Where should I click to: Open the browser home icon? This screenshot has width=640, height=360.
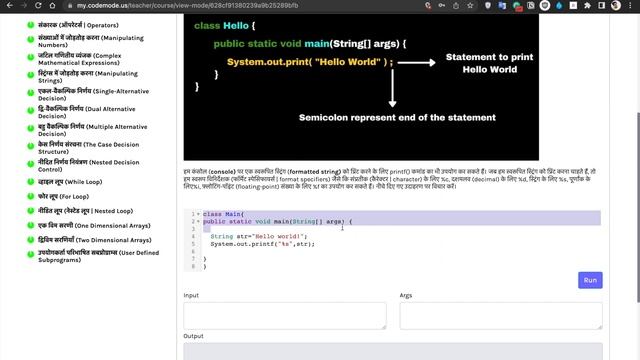(52, 5)
